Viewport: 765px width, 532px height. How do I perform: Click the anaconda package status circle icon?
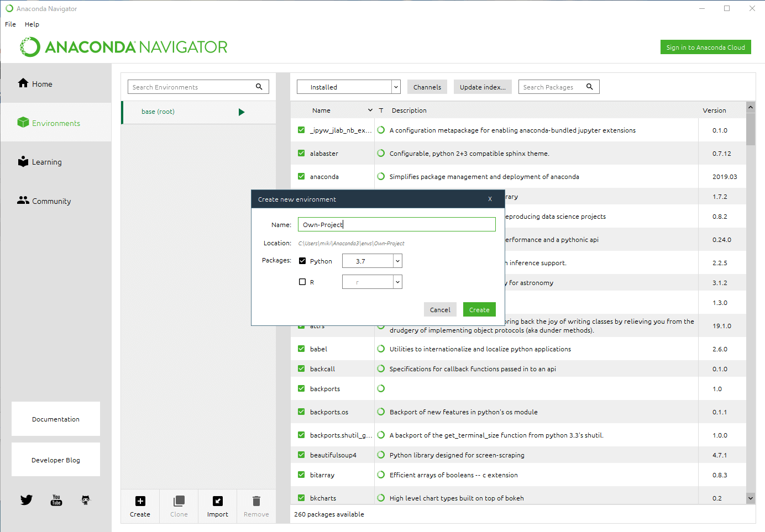click(x=381, y=176)
